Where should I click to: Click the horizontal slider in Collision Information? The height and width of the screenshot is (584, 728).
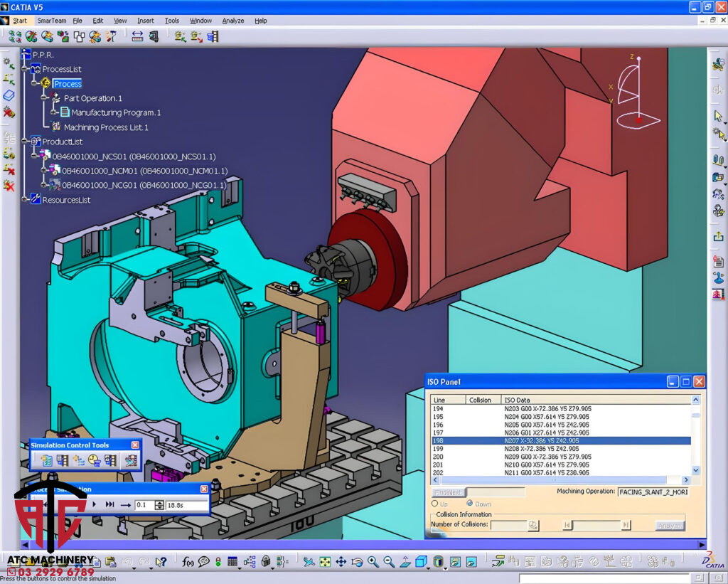click(x=599, y=524)
